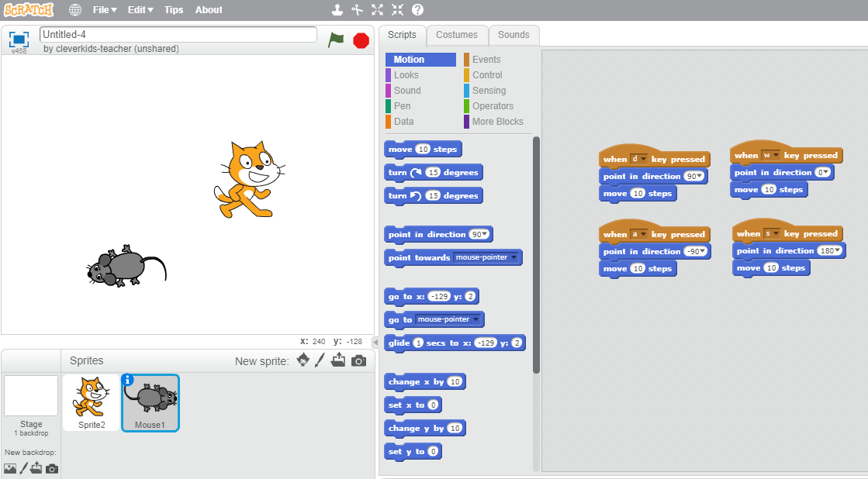Select the Motion block category
The height and width of the screenshot is (479, 868).
tap(420, 59)
